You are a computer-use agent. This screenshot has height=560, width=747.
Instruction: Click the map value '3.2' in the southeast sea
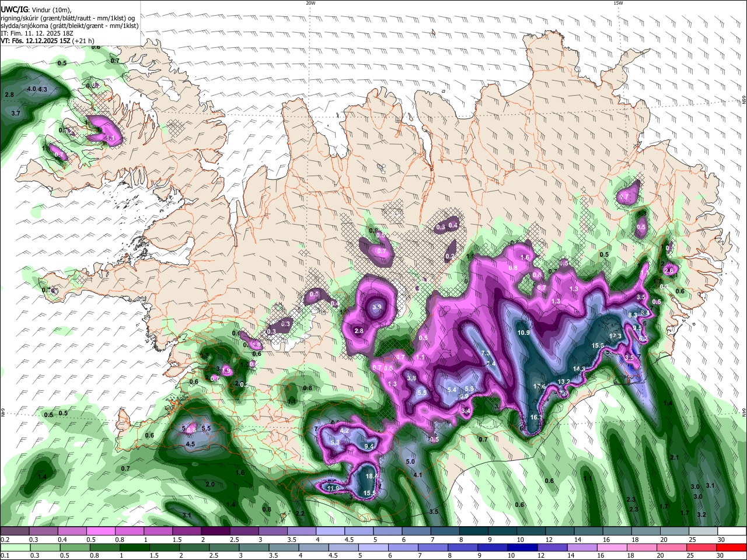(701, 514)
